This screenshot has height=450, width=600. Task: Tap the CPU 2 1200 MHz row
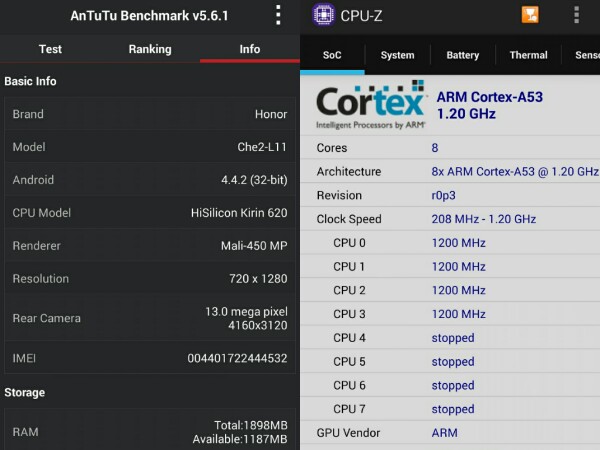pos(450,290)
